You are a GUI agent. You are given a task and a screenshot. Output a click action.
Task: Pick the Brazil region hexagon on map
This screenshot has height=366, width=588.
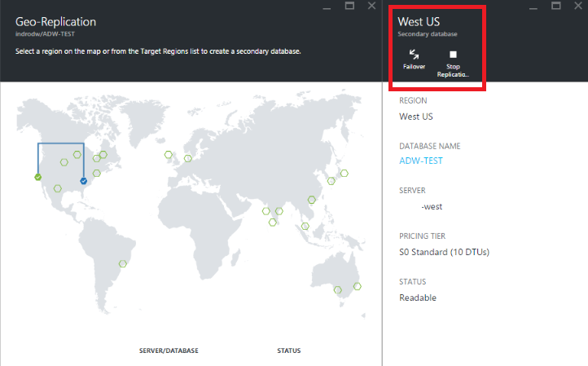123,263
